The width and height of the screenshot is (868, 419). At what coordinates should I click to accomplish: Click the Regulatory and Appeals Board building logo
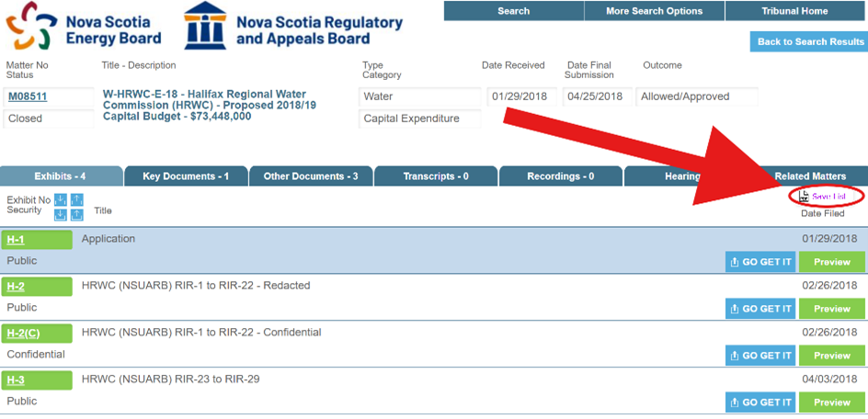[205, 26]
